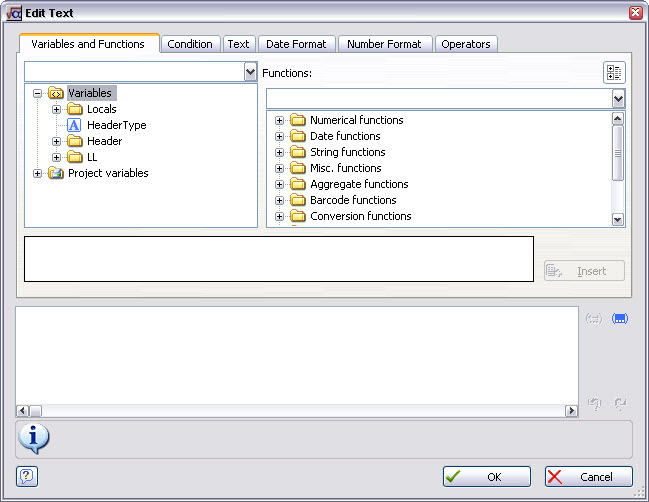The width and height of the screenshot is (649, 502).
Task: Click in the description preview box
Action: 279,259
